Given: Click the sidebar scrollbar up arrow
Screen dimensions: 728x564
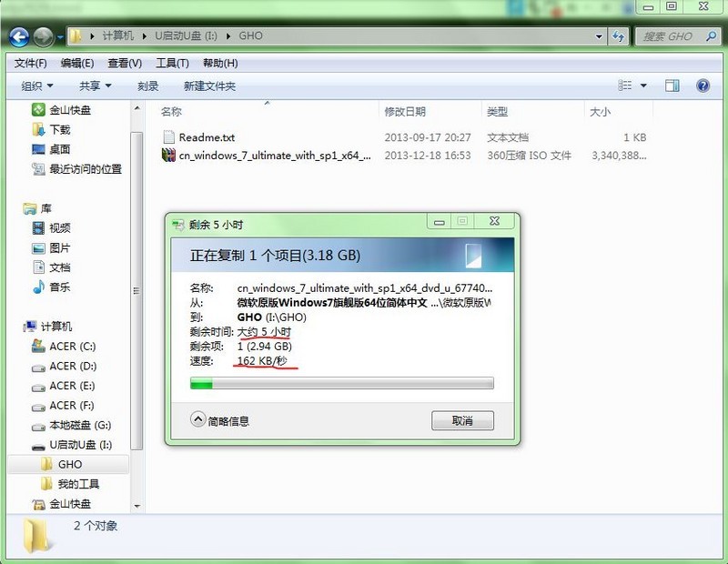Looking at the screenshot, I should coord(137,108).
